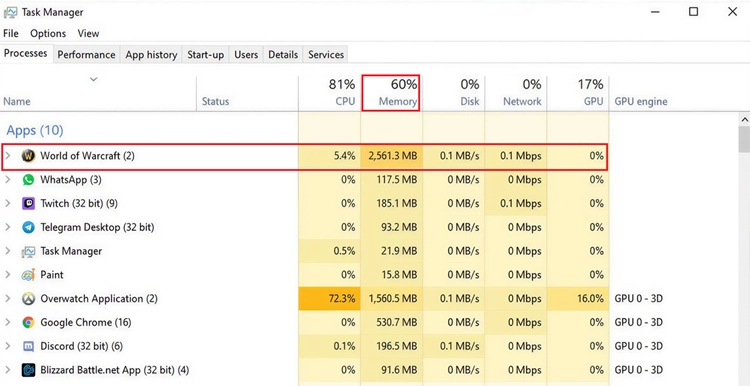Expand the Telegram Desktop process group
The image size is (750, 386).
point(8,227)
